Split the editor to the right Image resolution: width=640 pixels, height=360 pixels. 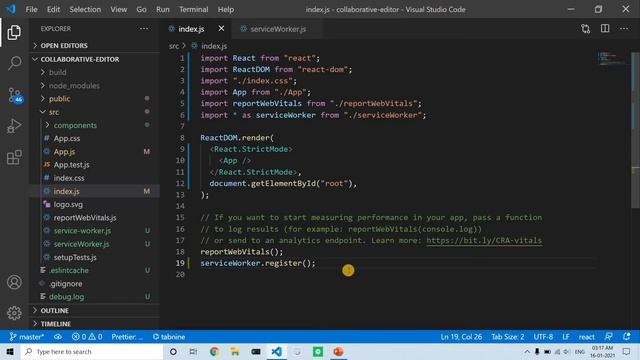pyautogui.click(x=605, y=29)
